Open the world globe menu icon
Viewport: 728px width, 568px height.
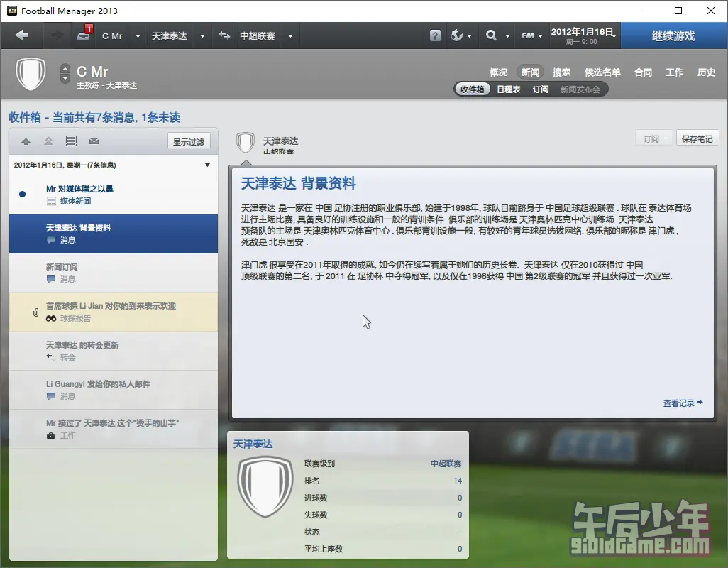tap(456, 35)
